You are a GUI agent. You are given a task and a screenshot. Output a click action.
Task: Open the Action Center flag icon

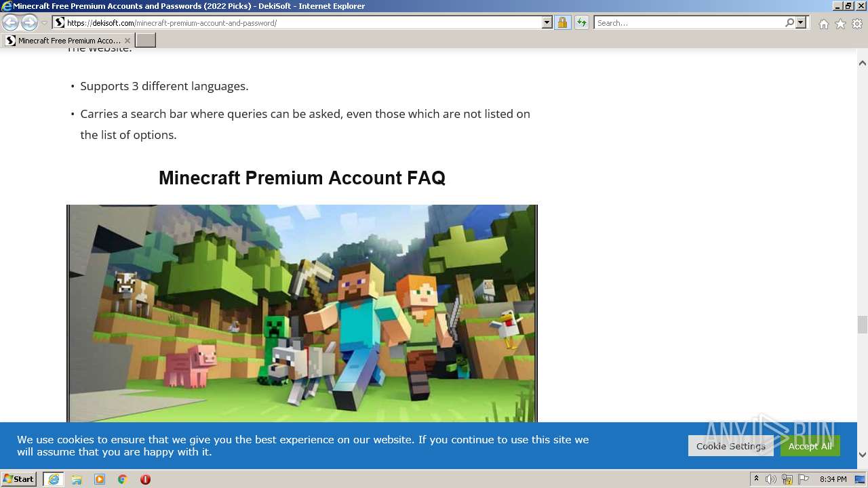pyautogui.click(x=804, y=479)
